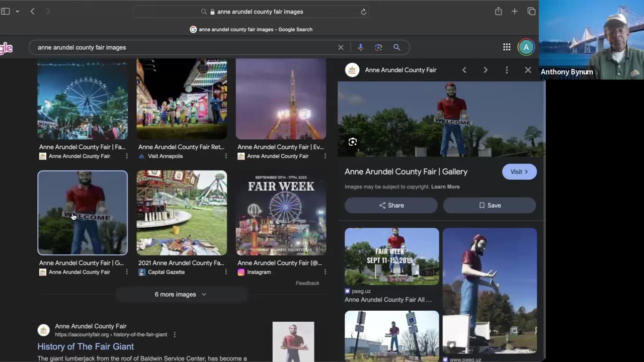This screenshot has height=362, width=644.
Task: Open History of The Fair Giant link
Action: [86, 346]
